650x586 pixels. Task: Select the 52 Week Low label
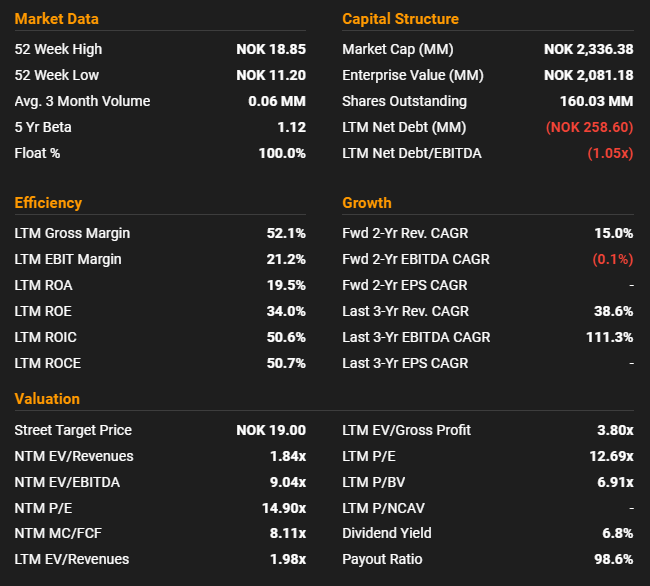point(57,75)
